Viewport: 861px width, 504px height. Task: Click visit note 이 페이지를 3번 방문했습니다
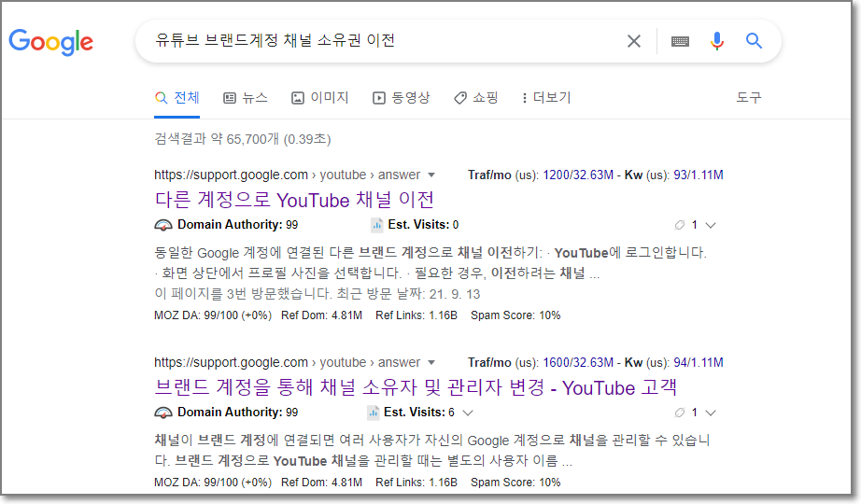pyautogui.click(x=243, y=294)
